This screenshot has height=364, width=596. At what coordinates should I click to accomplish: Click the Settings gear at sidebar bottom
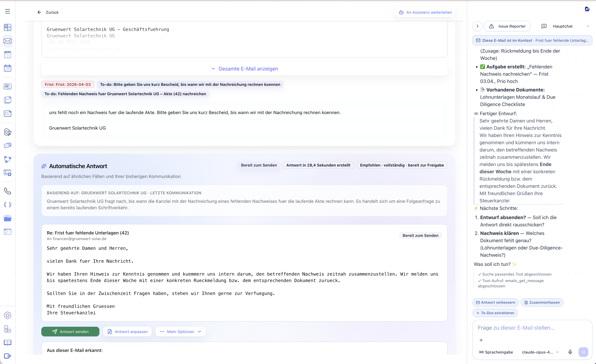pos(7,315)
